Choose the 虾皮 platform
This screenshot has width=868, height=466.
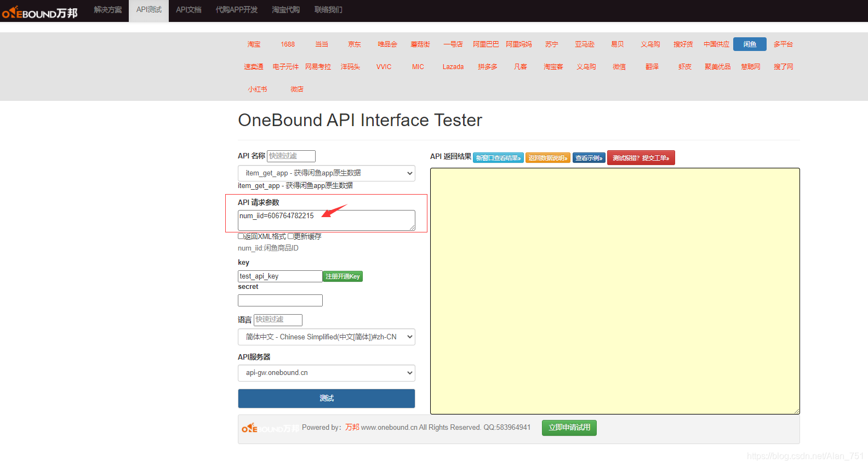coord(685,67)
